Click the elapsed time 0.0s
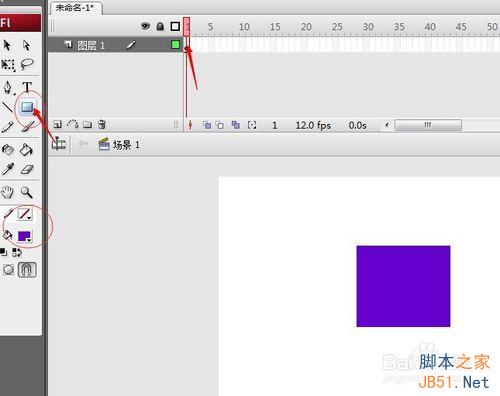Image resolution: width=500 pixels, height=396 pixels. click(x=357, y=125)
